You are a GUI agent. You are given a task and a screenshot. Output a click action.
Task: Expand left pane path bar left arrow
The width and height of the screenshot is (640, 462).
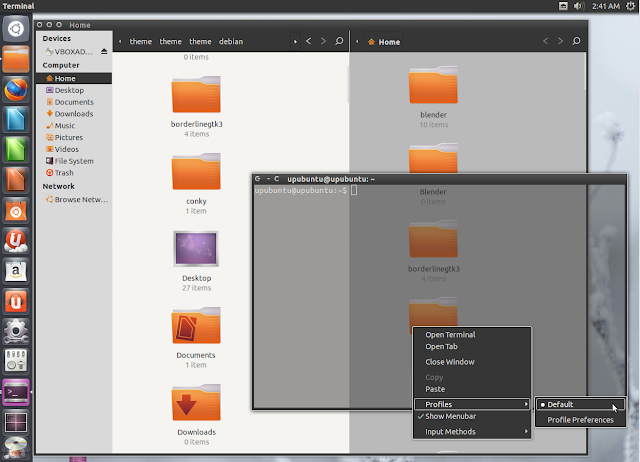[120, 42]
